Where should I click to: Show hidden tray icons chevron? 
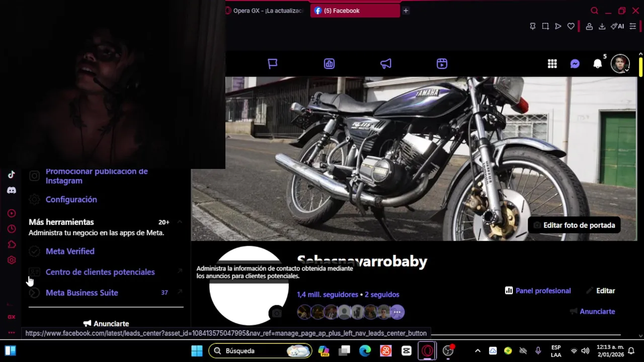pos(477,351)
